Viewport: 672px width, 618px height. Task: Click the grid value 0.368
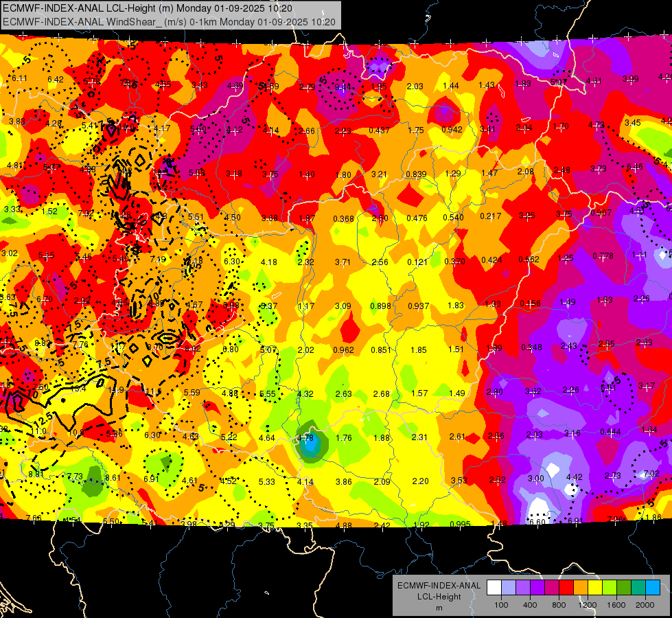[343, 219]
